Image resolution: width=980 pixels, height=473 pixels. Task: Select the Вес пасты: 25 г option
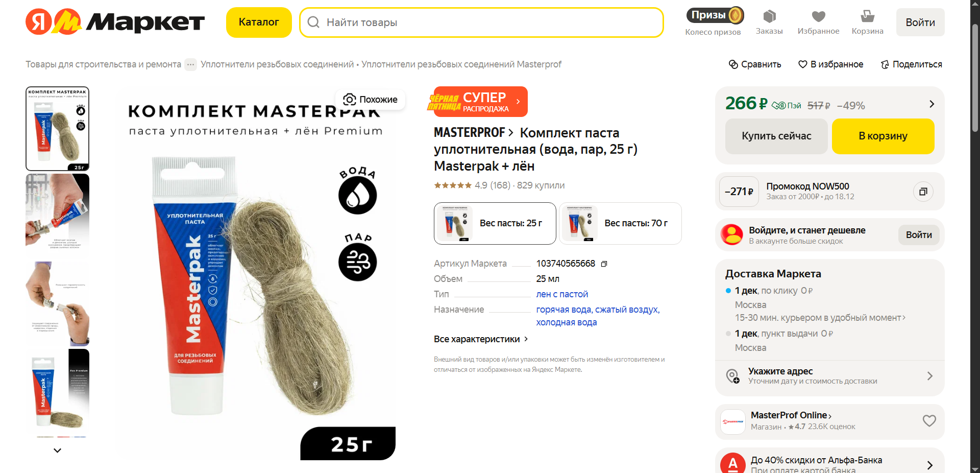coord(495,223)
